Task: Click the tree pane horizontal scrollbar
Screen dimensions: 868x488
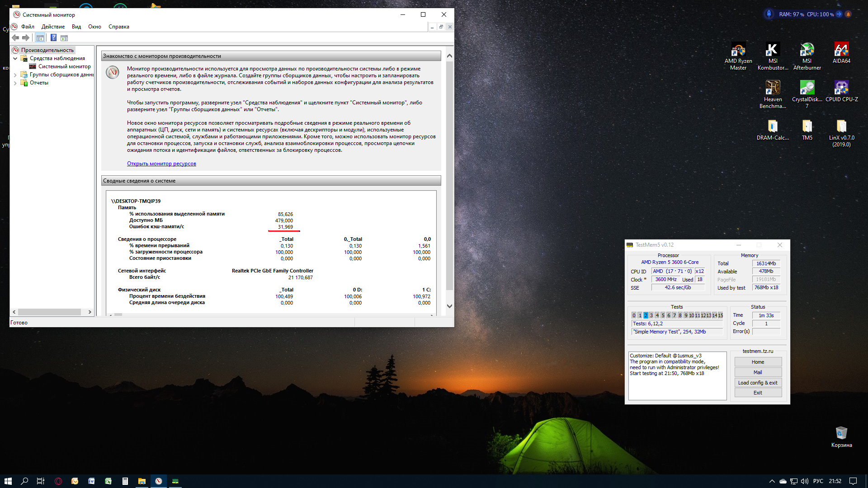Action: 49,312
